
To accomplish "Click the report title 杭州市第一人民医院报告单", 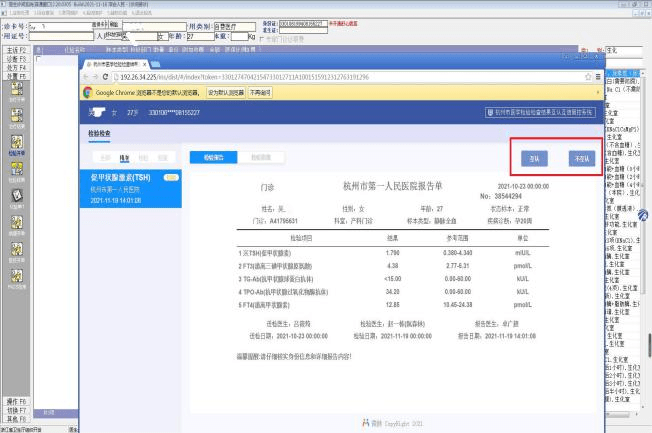I will (x=393, y=186).
